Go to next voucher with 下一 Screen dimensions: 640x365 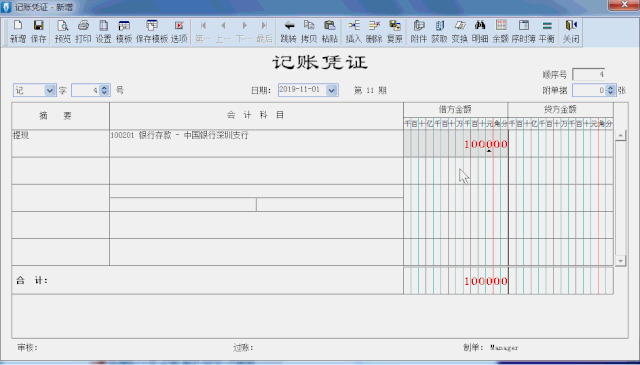[x=244, y=32]
